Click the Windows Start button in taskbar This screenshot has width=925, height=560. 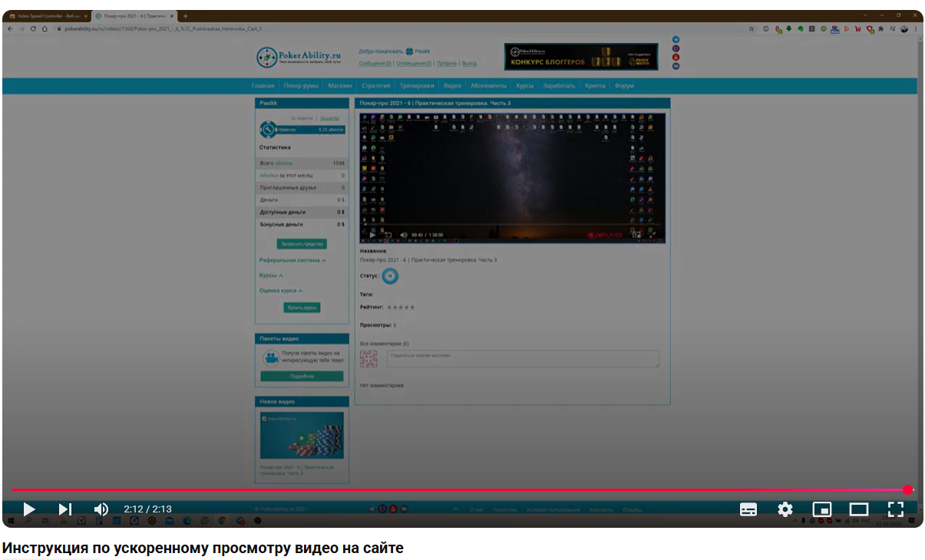pyautogui.click(x=10, y=520)
